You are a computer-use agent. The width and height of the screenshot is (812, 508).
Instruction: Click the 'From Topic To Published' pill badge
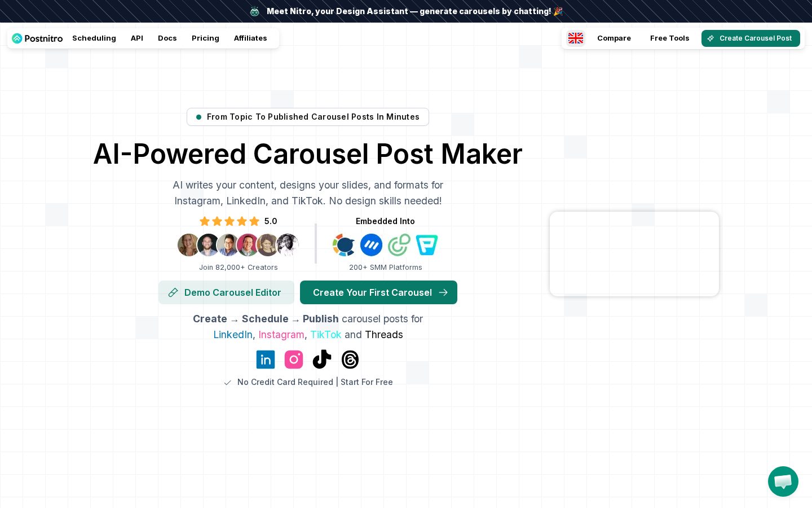(x=308, y=117)
